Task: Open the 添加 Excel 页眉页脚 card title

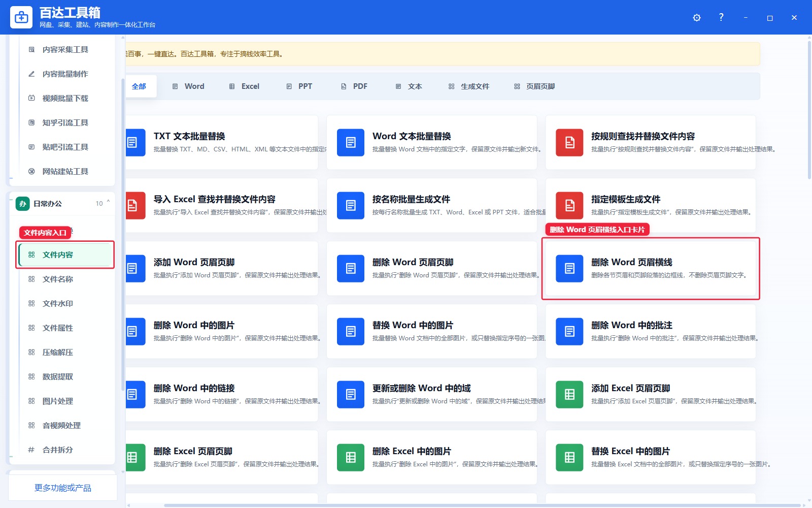Action: pyautogui.click(x=631, y=388)
